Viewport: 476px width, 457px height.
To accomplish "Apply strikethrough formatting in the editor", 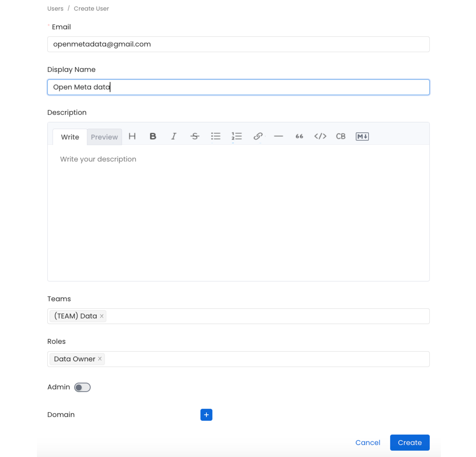I will 195,136.
